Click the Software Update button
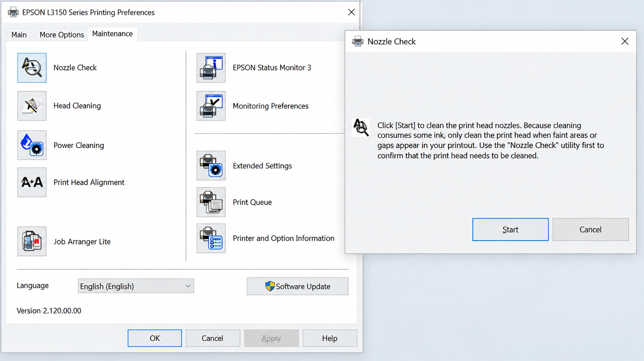 click(x=297, y=286)
